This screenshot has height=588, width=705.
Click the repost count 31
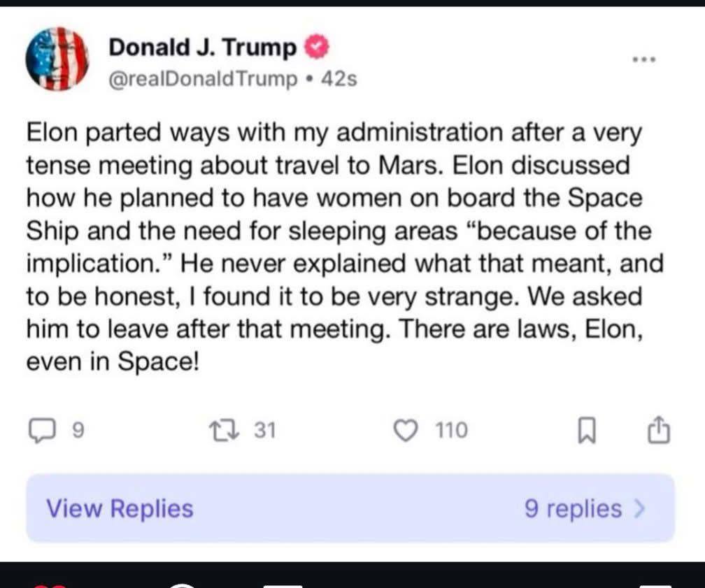pos(265,430)
